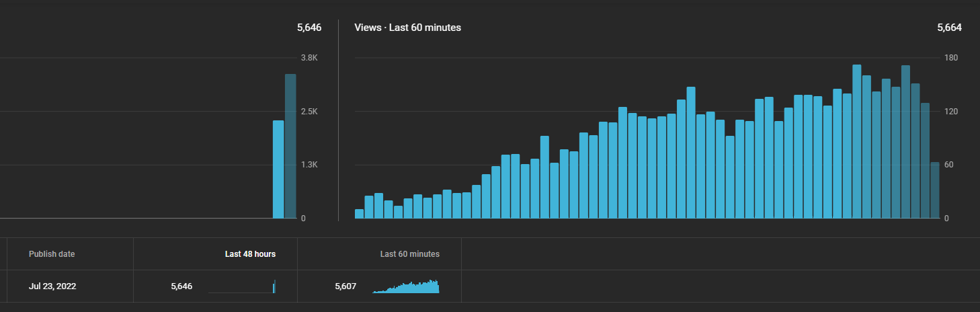Click the 2.5K axis label on the 48-hour chart
Image resolution: width=980 pixels, height=312 pixels.
[309, 112]
